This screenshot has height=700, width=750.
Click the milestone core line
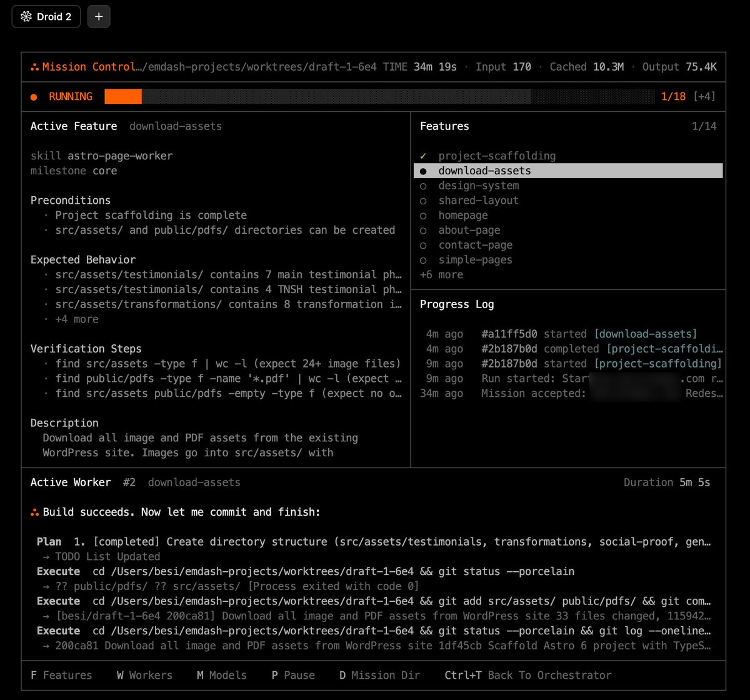[x=74, y=171]
